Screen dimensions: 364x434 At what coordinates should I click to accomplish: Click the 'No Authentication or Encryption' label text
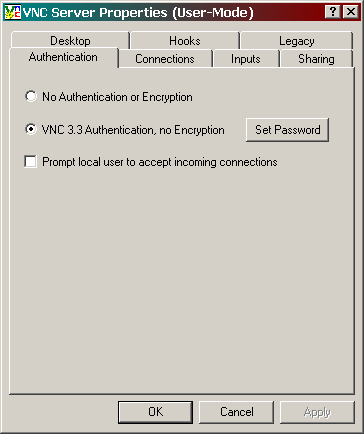(117, 97)
